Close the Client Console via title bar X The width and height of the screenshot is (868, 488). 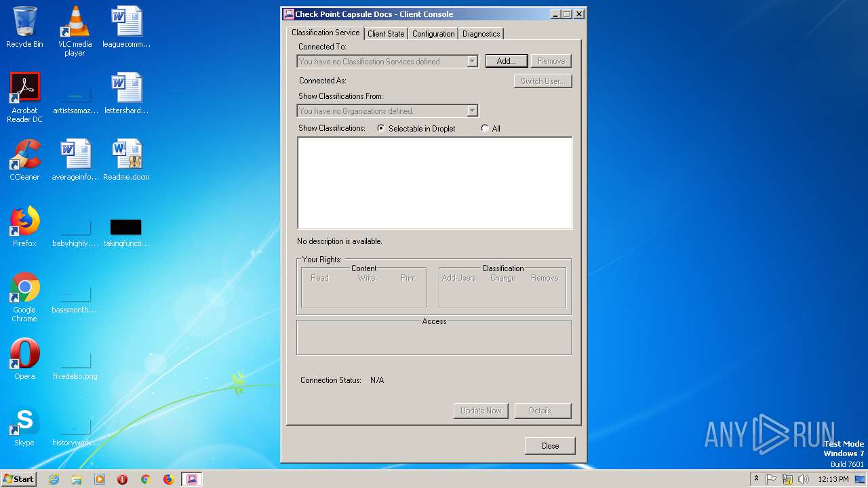[579, 14]
